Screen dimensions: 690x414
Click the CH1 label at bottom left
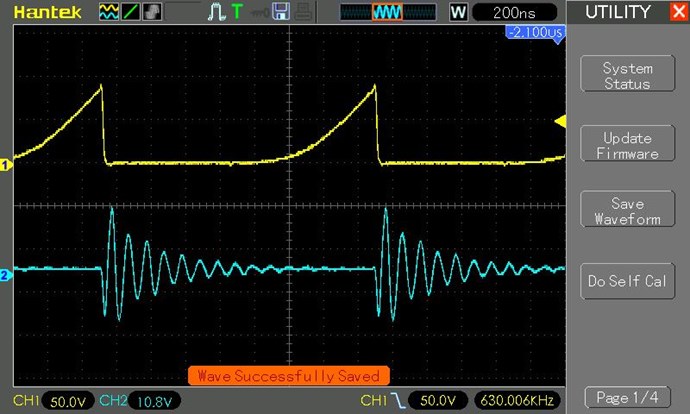pos(26,400)
